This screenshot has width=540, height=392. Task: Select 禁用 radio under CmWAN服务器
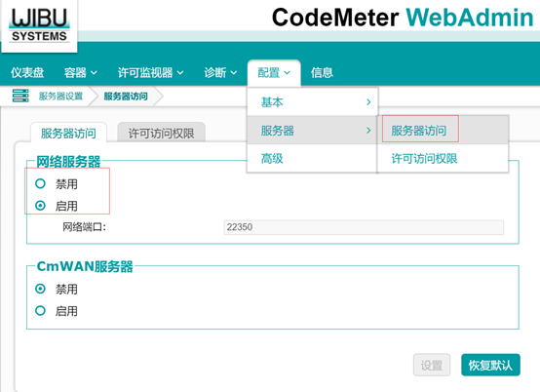[x=40, y=289]
